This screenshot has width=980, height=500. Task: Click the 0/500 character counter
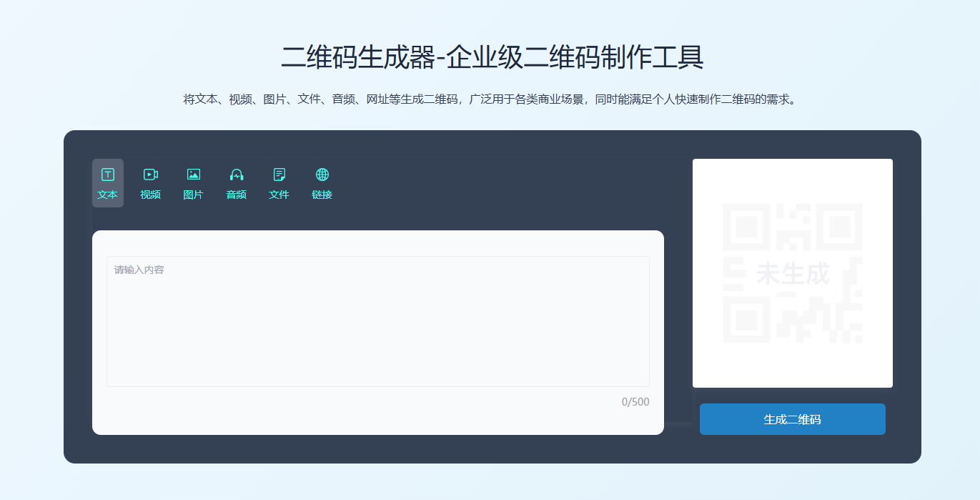635,402
